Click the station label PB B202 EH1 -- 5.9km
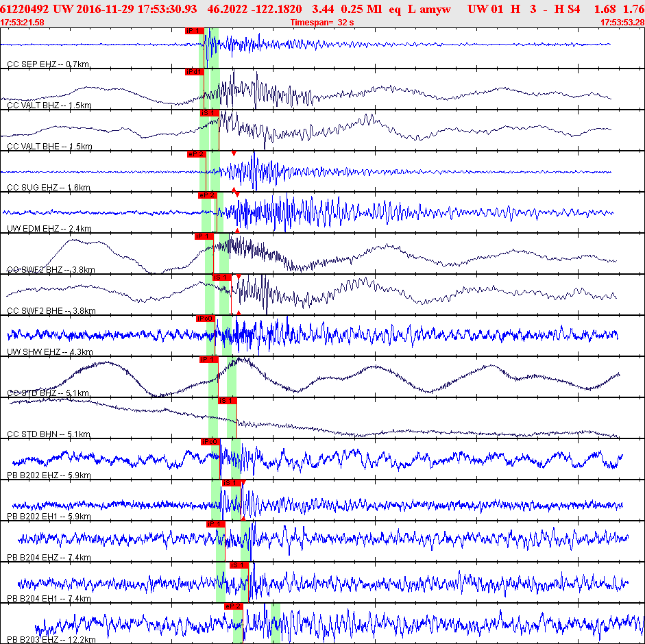Image resolution: width=645 pixels, height=644 pixels. [49, 517]
